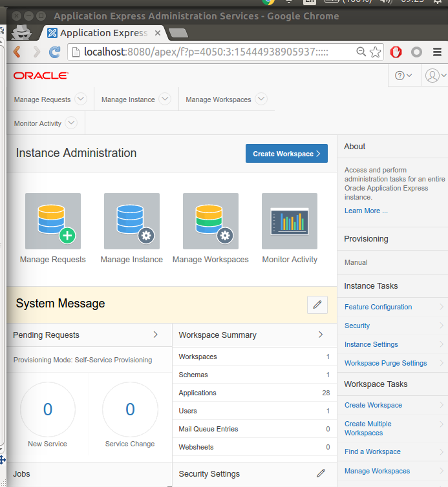Click the Jobs section header
The height and width of the screenshot is (487, 448).
(x=21, y=473)
